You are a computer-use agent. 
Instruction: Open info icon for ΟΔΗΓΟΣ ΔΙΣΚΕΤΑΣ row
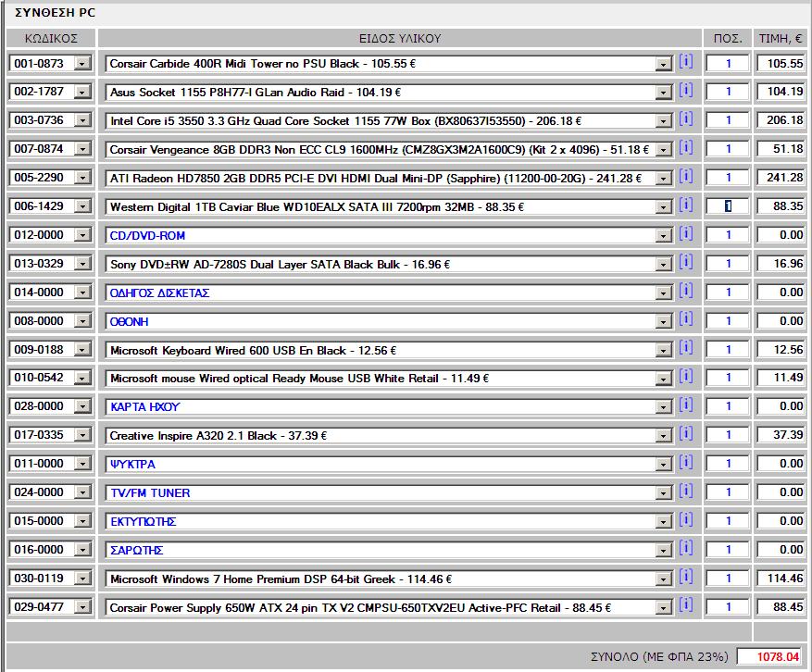point(686,292)
